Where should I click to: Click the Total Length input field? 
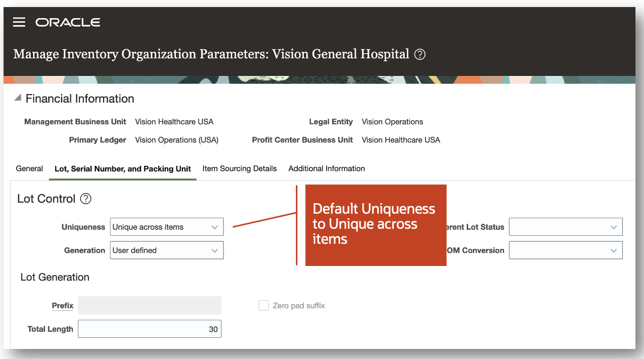[x=149, y=329]
